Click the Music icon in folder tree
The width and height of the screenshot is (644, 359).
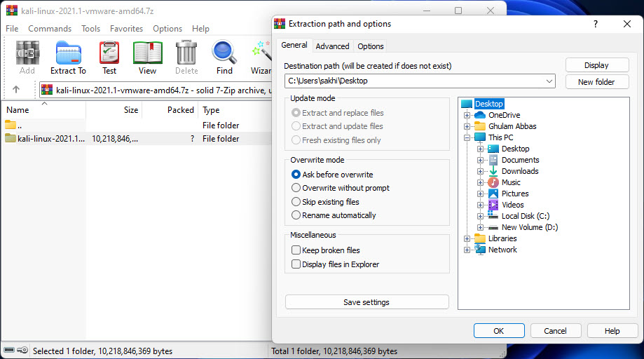493,182
